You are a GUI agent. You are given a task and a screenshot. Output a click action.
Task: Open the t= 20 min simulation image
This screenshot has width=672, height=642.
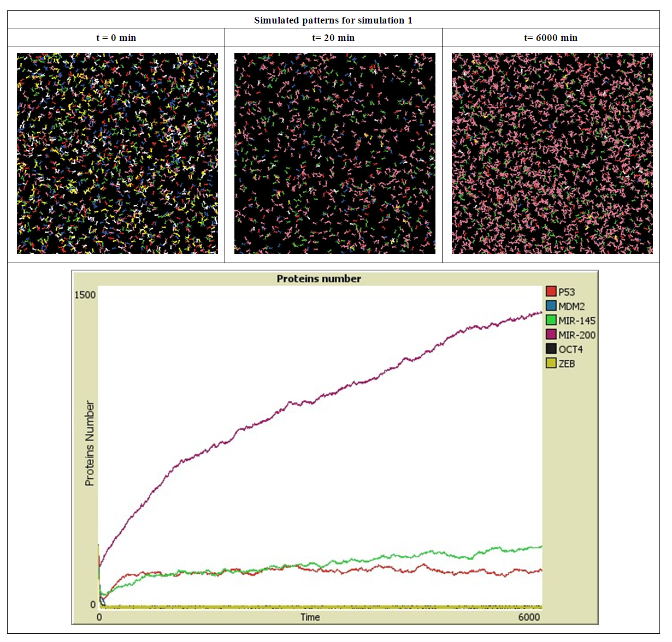(334, 153)
